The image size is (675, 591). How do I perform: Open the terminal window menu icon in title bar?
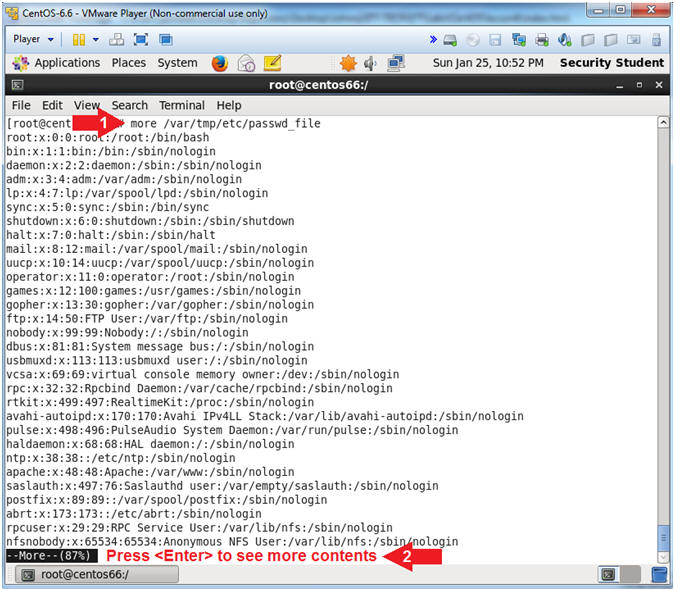coord(18,85)
